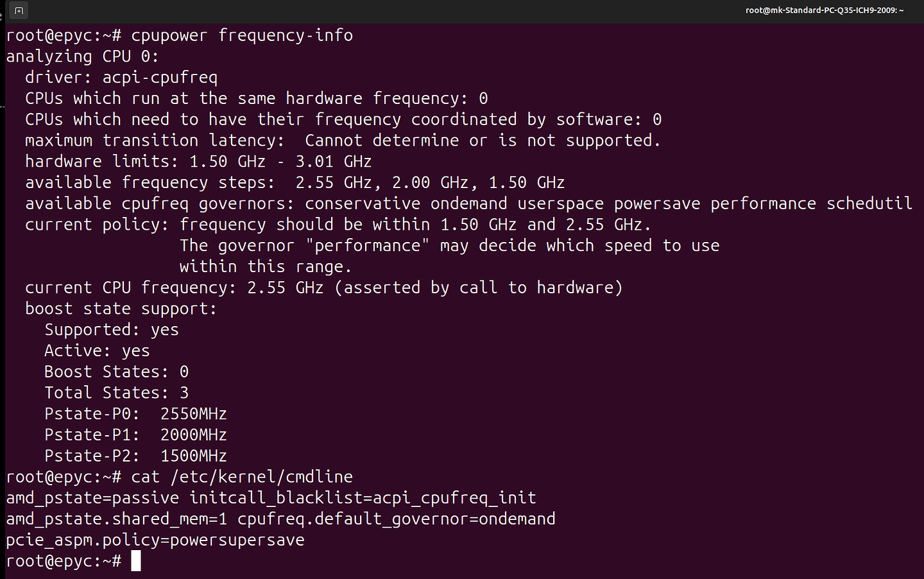Click "powersave" in available cpufreq governors
Image resolution: width=924 pixels, height=579 pixels.
tap(657, 203)
